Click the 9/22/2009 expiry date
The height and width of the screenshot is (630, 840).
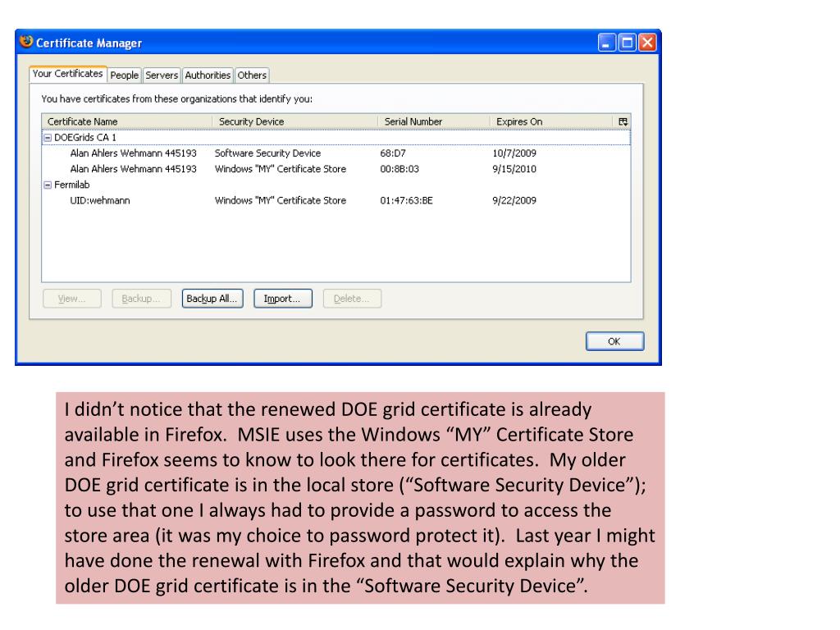[514, 200]
